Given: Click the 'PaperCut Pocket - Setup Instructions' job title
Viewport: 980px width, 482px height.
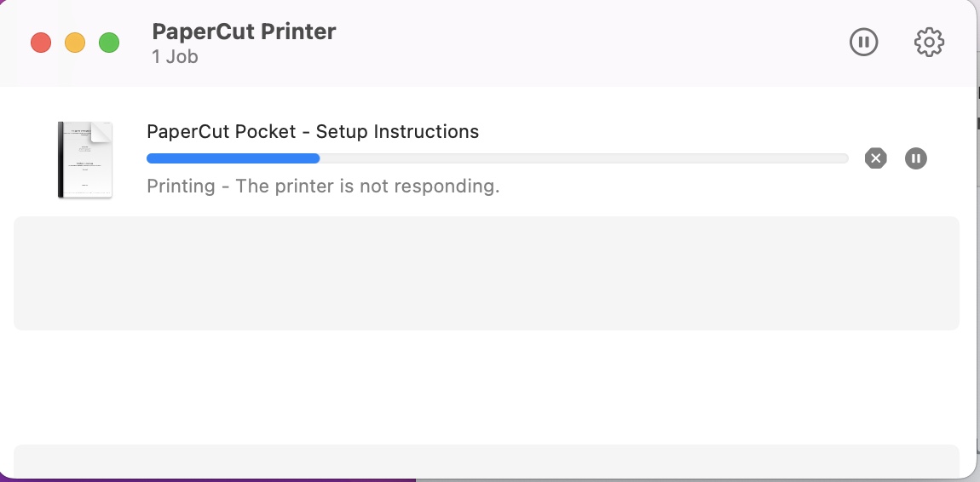Looking at the screenshot, I should pyautogui.click(x=313, y=132).
